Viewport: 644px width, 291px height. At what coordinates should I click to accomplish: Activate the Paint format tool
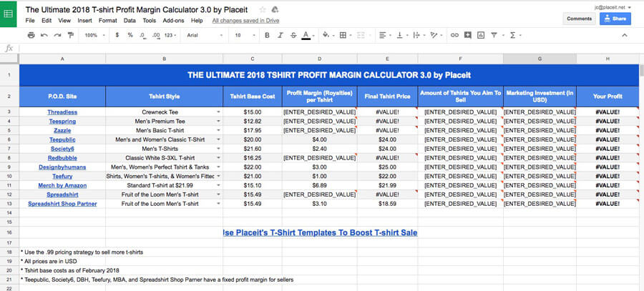coord(71,35)
